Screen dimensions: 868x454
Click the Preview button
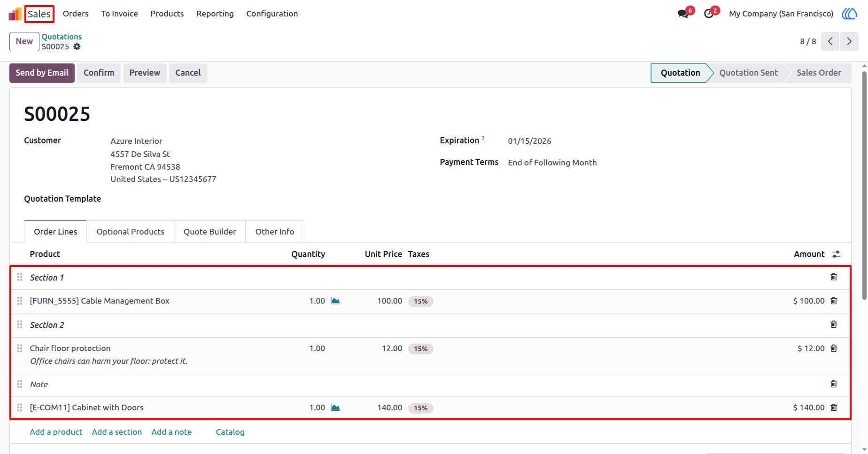[x=145, y=73]
